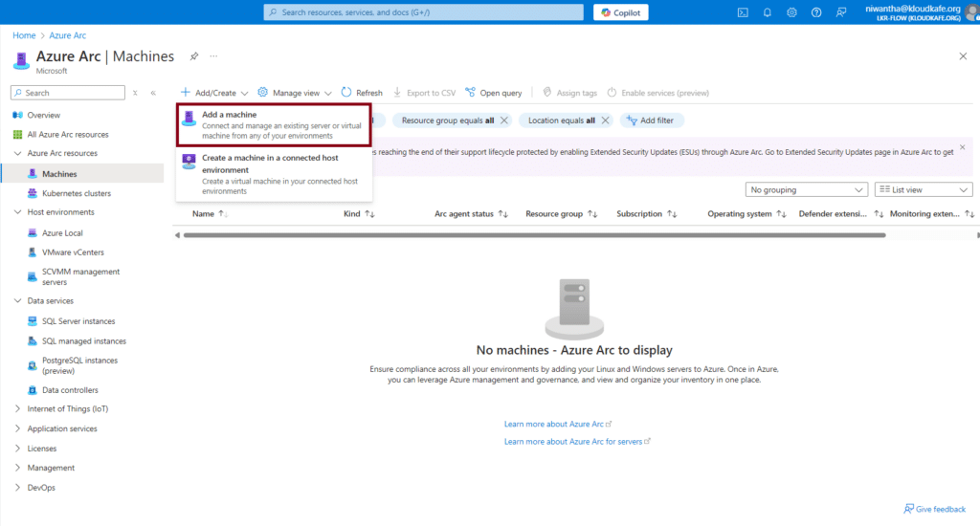Click the Add filter button
Image resolution: width=980 pixels, height=526 pixels.
pyautogui.click(x=650, y=121)
